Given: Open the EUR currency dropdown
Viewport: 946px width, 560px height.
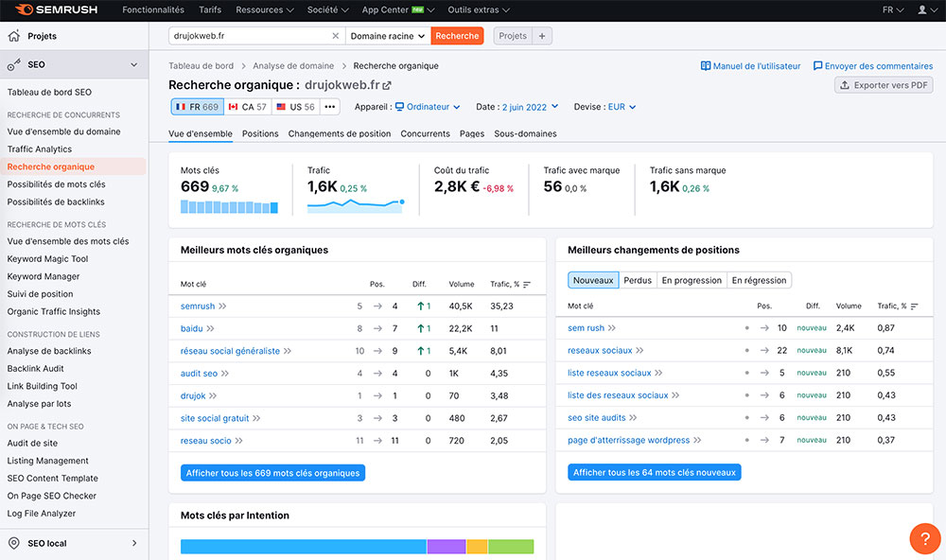Looking at the screenshot, I should pyautogui.click(x=622, y=107).
